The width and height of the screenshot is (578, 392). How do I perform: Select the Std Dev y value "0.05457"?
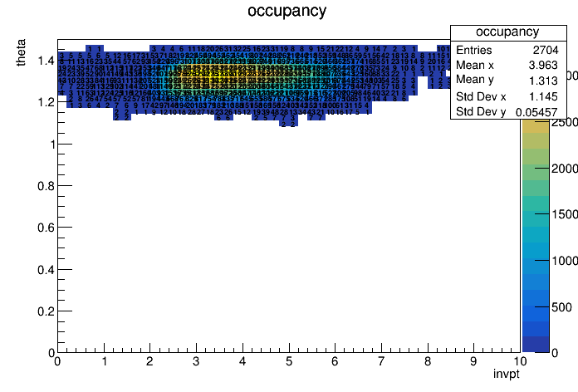(x=536, y=112)
